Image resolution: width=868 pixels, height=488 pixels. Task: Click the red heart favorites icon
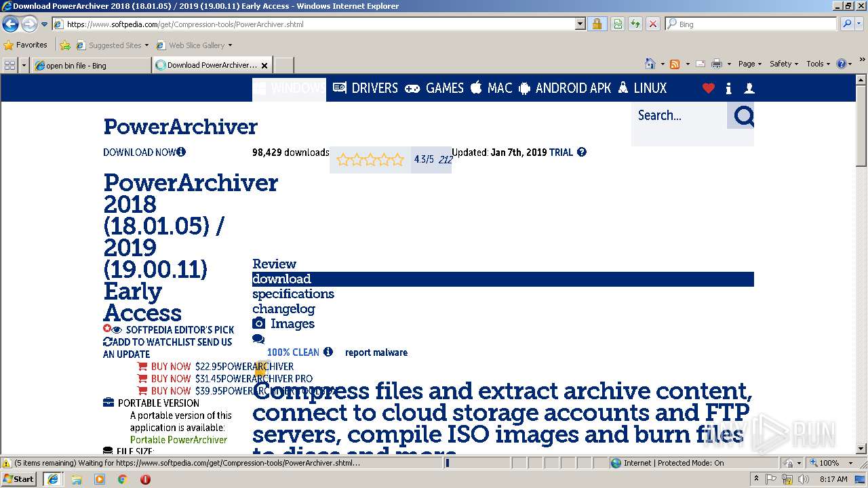coord(709,88)
